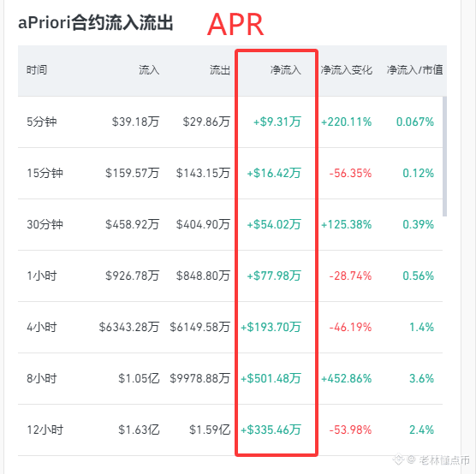Click the inflow value $458.92万
Screen dimensions: 476x474
point(133,224)
